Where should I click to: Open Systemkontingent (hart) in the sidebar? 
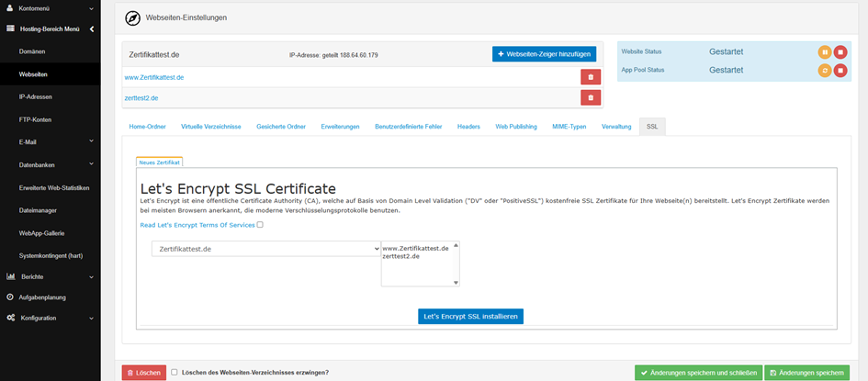[x=51, y=255]
